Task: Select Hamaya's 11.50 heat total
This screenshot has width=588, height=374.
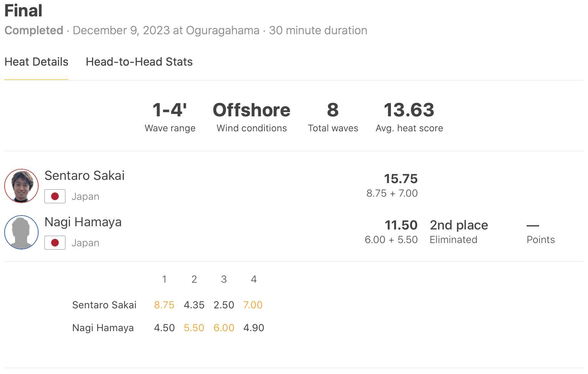Action: click(x=401, y=225)
